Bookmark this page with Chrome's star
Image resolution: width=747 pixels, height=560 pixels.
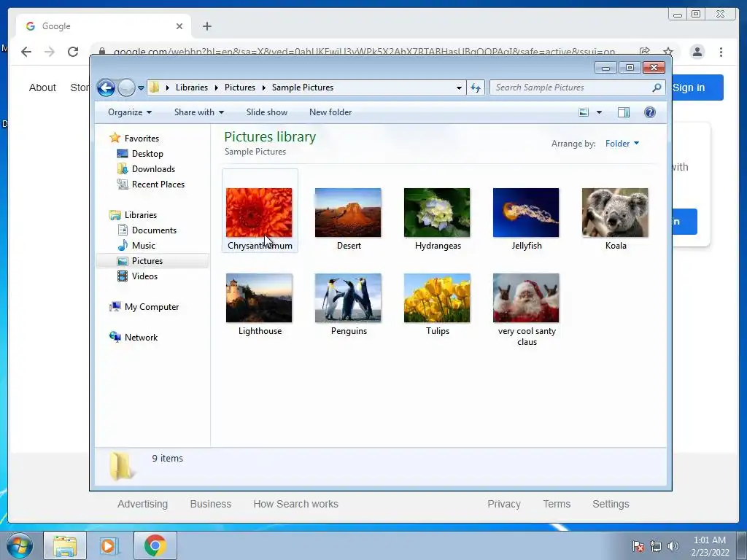(x=668, y=52)
